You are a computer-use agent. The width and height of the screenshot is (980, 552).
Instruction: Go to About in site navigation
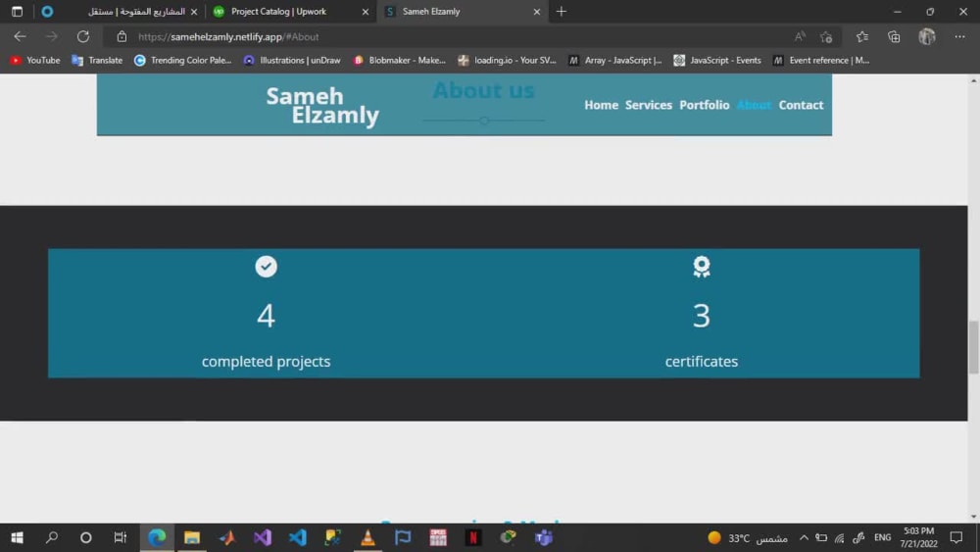click(x=754, y=105)
